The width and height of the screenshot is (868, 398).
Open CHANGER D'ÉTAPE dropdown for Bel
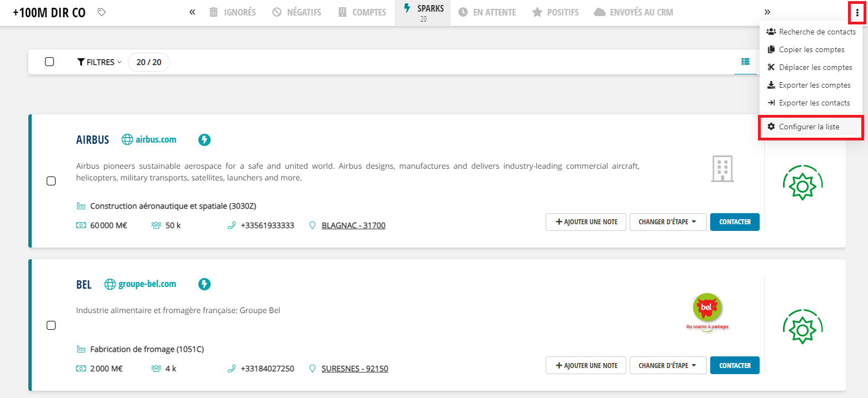(x=668, y=366)
